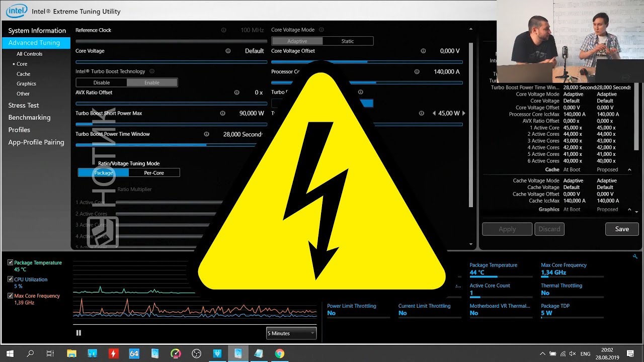Toggle Max Core Frequency checkbox

click(x=11, y=296)
